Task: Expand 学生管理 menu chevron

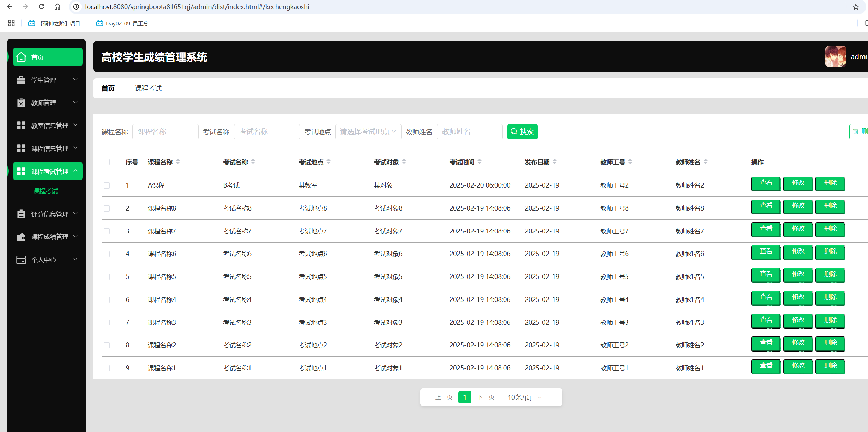Action: [75, 80]
